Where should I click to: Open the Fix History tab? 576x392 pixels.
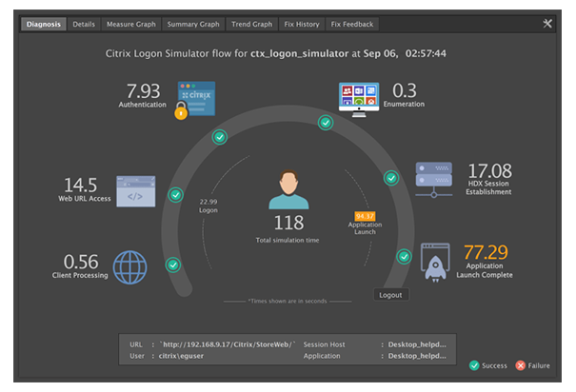coord(302,24)
